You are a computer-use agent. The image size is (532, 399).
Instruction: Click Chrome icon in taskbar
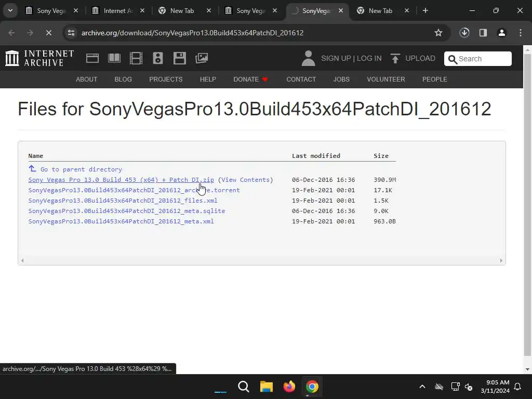(x=312, y=387)
